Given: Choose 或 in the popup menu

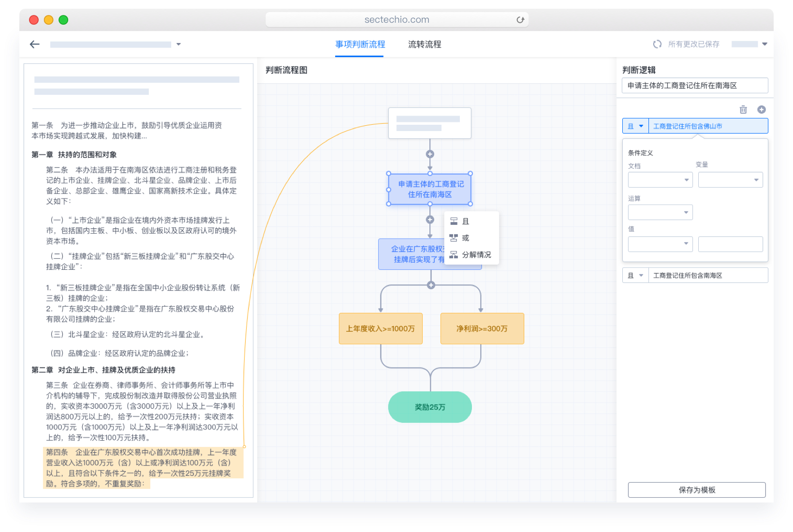Looking at the screenshot, I should coord(465,238).
